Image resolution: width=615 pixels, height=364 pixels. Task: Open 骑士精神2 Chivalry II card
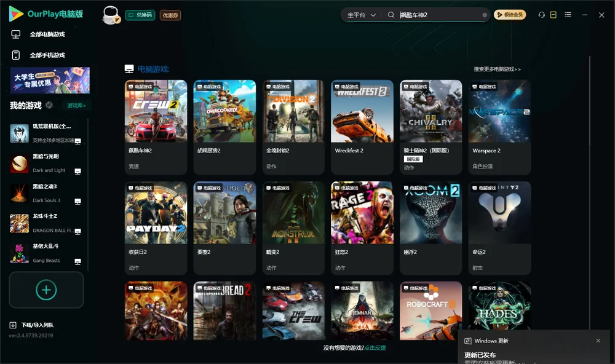click(x=430, y=127)
